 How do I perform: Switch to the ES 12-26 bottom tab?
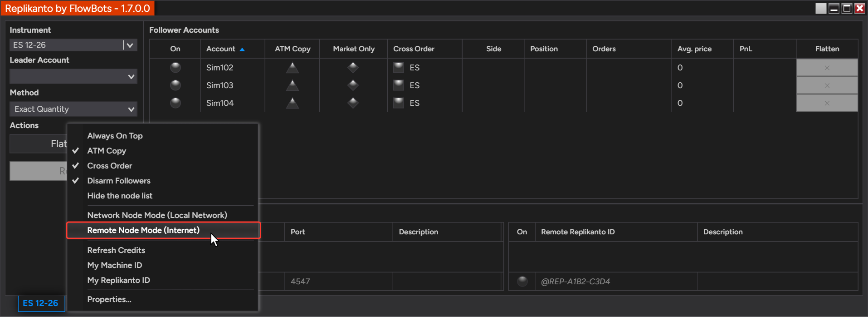41,303
